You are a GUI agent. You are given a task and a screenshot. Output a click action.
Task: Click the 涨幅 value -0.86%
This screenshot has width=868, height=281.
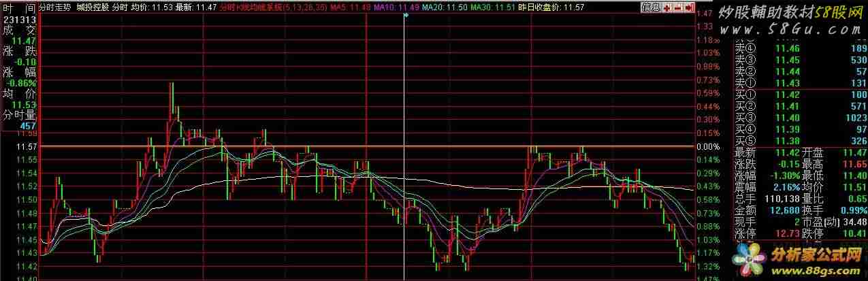pyautogui.click(x=22, y=83)
